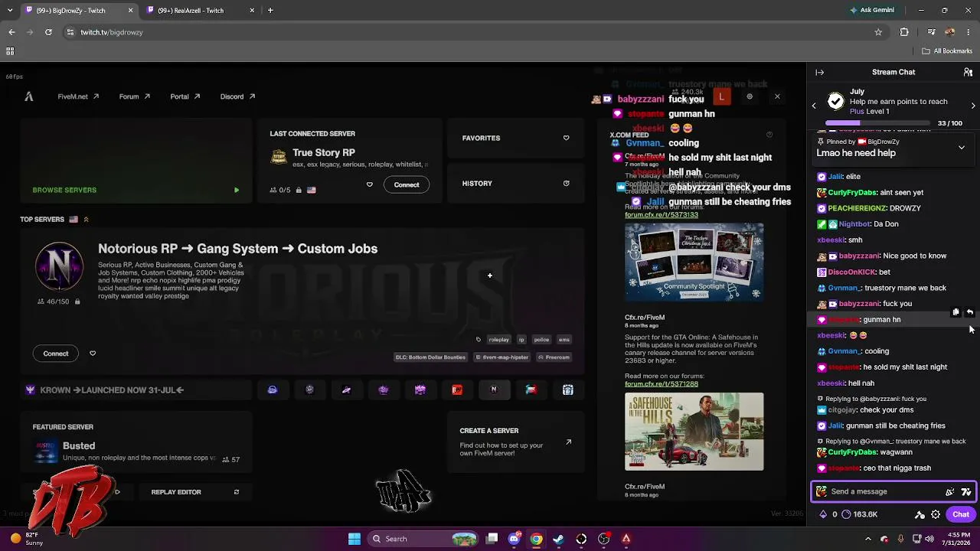Open Google Chrome taskbar icon
980x551 pixels.
tap(537, 539)
